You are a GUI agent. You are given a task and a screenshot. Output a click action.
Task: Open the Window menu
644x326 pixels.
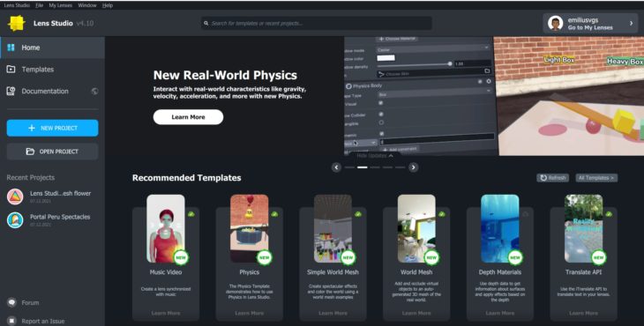click(x=87, y=5)
